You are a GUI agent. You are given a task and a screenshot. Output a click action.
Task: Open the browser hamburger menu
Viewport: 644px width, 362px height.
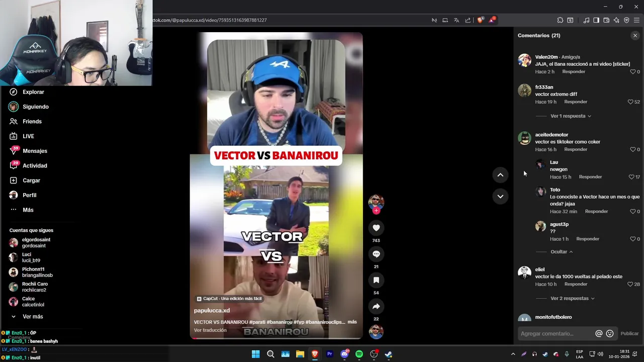[636, 20]
